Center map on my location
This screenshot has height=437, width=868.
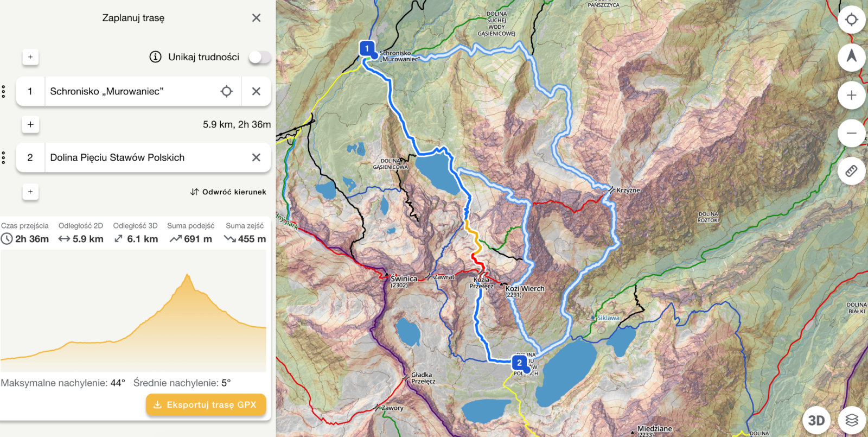click(x=851, y=20)
